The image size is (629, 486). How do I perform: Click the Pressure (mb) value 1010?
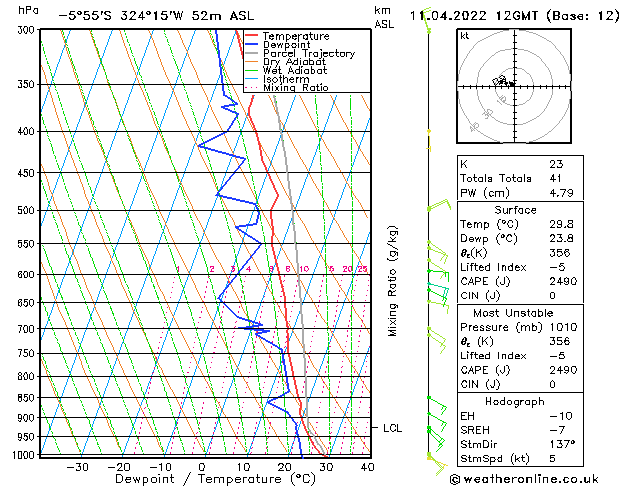563,327
